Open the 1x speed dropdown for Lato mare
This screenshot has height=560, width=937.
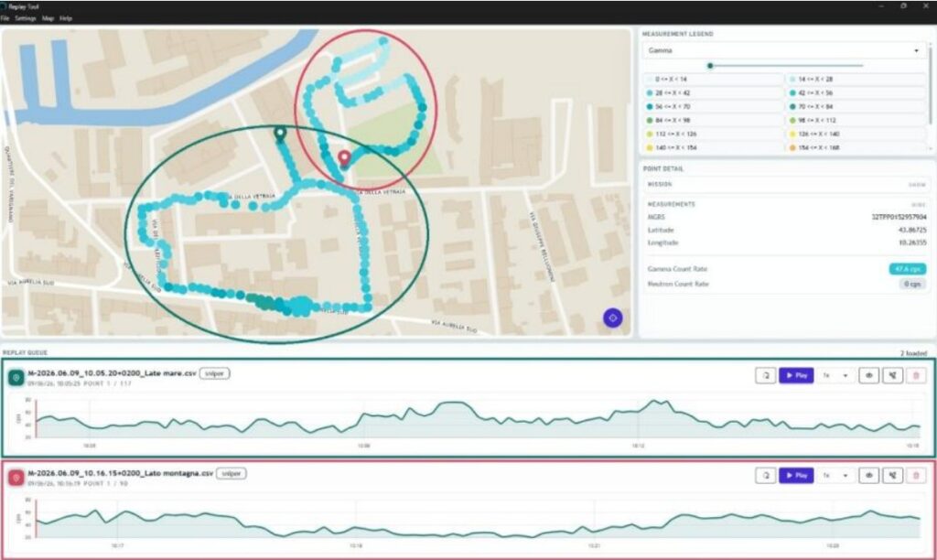(x=835, y=375)
